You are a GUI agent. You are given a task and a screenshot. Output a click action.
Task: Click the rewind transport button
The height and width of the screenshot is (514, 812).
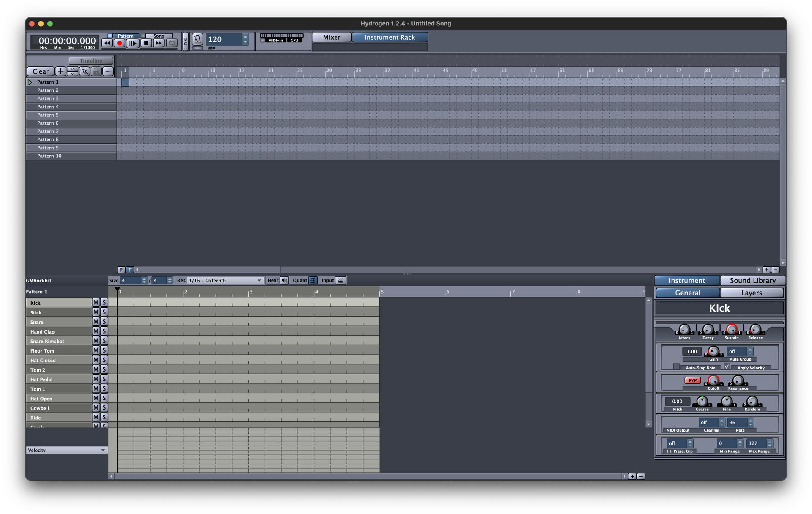[x=107, y=43]
